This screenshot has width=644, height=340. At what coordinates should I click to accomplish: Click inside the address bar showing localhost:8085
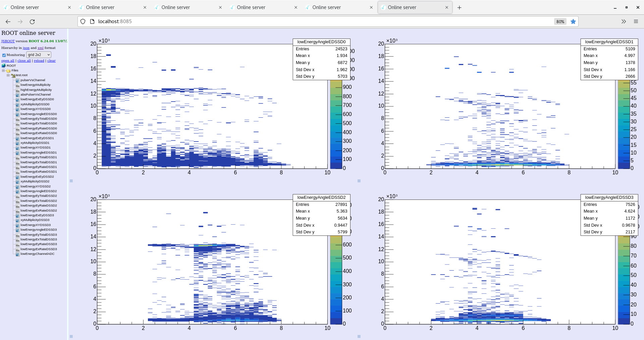tap(201, 21)
